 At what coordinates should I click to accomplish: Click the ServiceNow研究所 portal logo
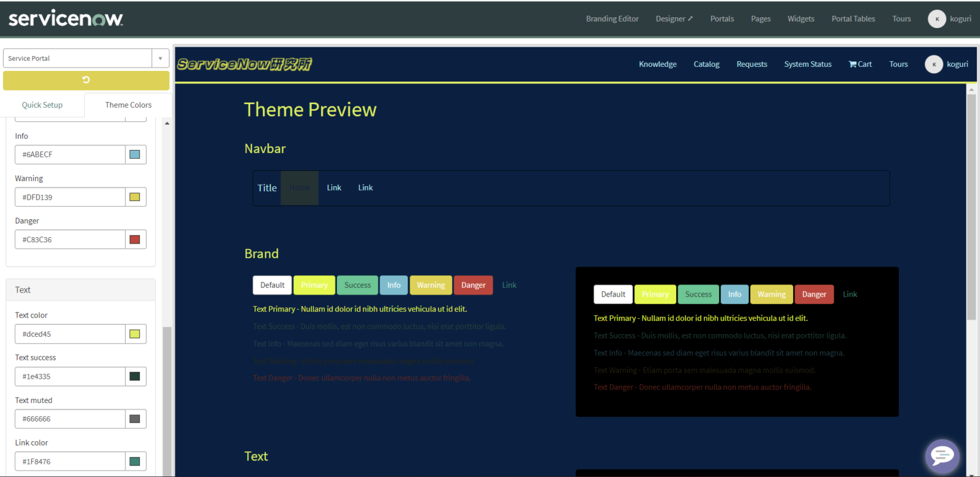click(x=244, y=64)
